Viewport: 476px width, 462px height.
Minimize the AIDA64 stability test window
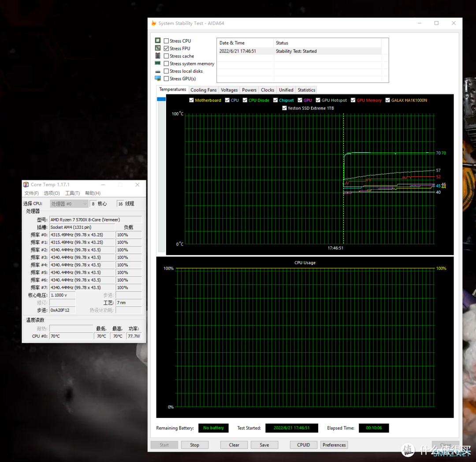[x=420, y=23]
